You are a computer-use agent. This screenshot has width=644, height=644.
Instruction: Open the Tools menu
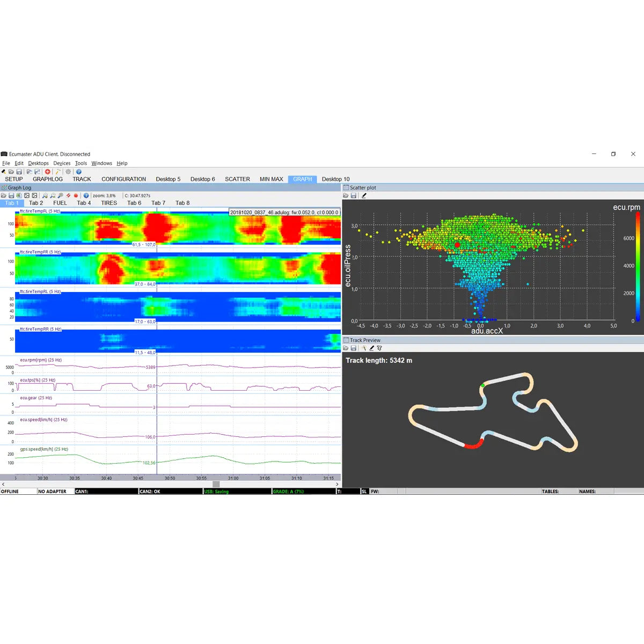pos(81,163)
